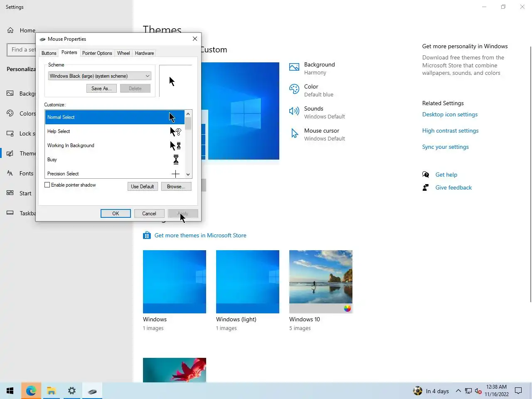The image size is (532, 399).
Task: Click the Give feedback link
Action: [453, 187]
